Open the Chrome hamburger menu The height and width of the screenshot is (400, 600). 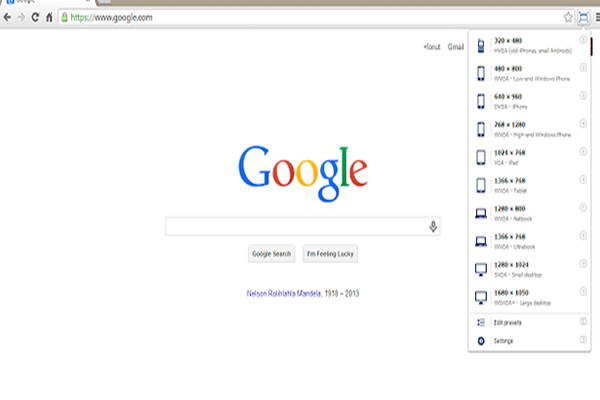click(597, 17)
